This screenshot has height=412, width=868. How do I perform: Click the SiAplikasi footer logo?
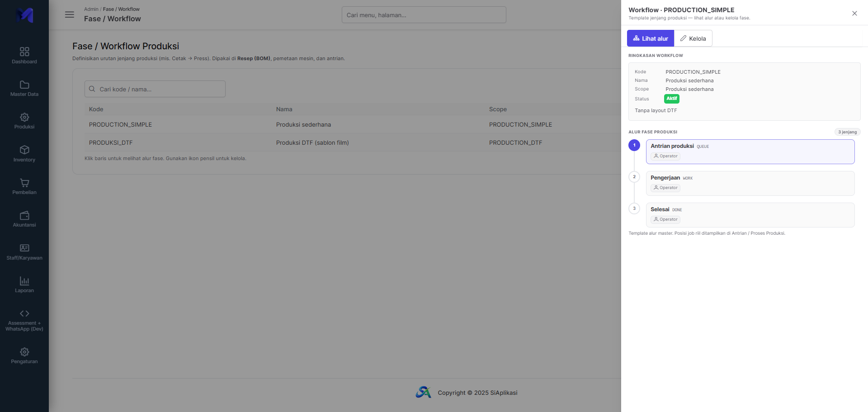(x=424, y=392)
